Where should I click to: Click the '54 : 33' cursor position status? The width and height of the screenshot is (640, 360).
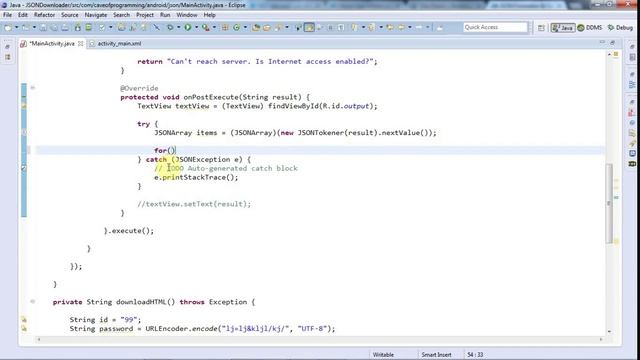coord(475,355)
